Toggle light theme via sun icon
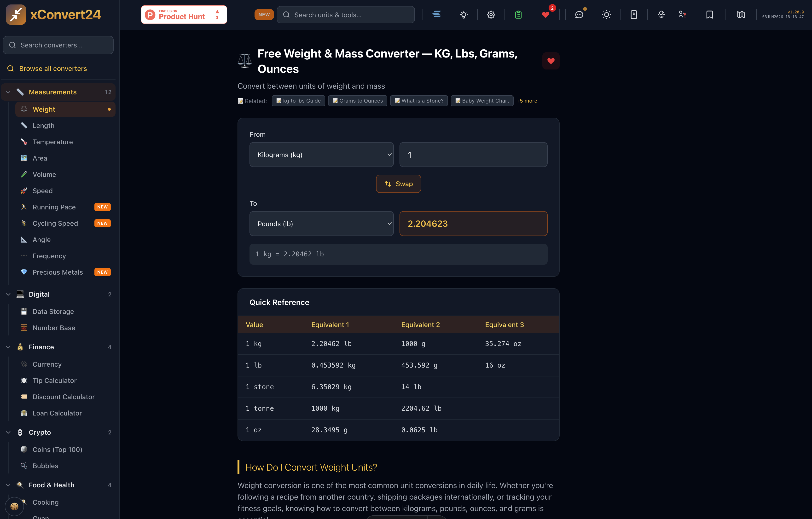 click(606, 15)
